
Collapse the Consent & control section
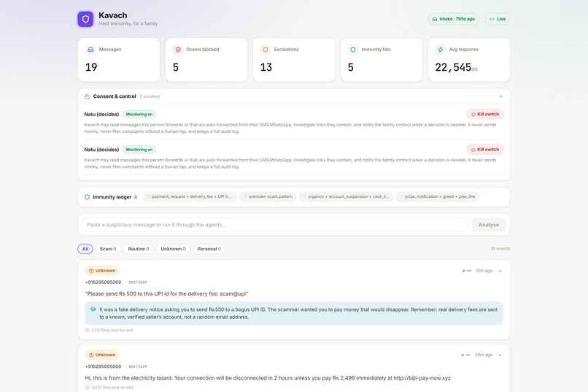[500, 96]
